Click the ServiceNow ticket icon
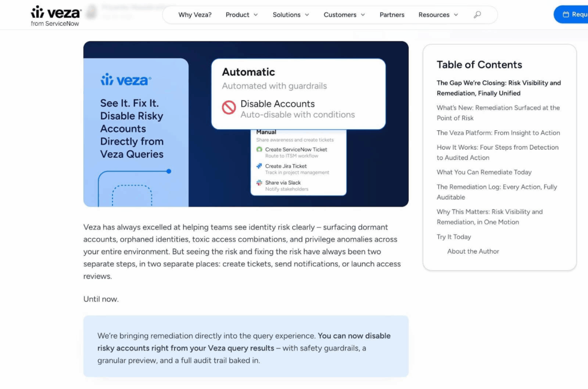Image resolution: width=588 pixels, height=389 pixels. (259, 150)
